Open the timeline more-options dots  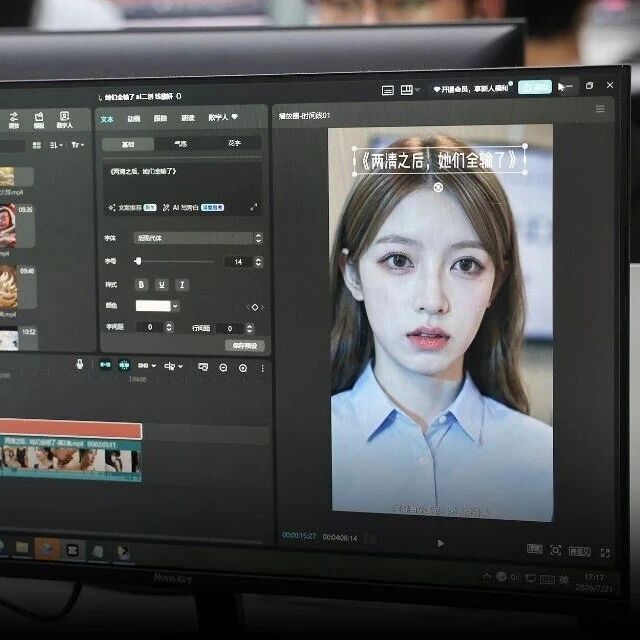(x=262, y=369)
